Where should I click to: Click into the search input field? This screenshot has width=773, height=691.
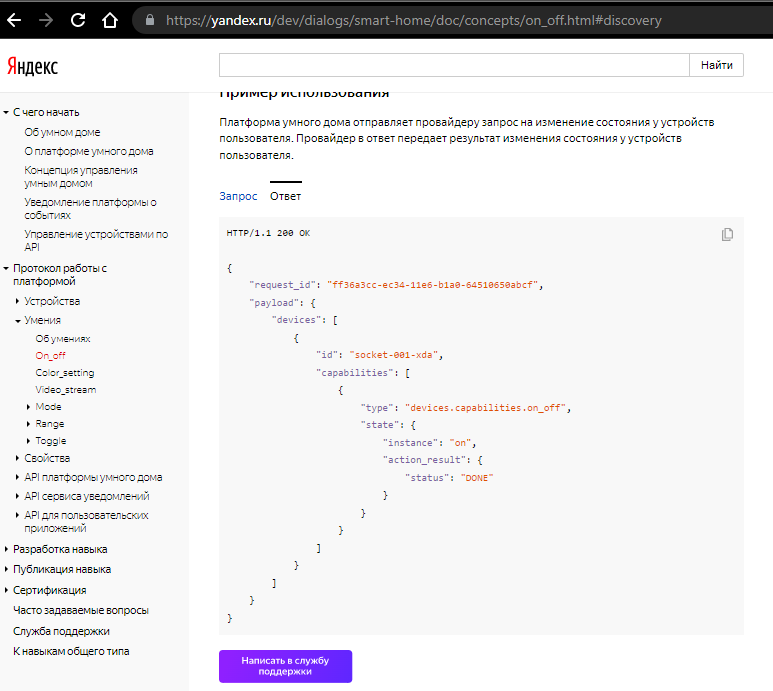click(453, 65)
